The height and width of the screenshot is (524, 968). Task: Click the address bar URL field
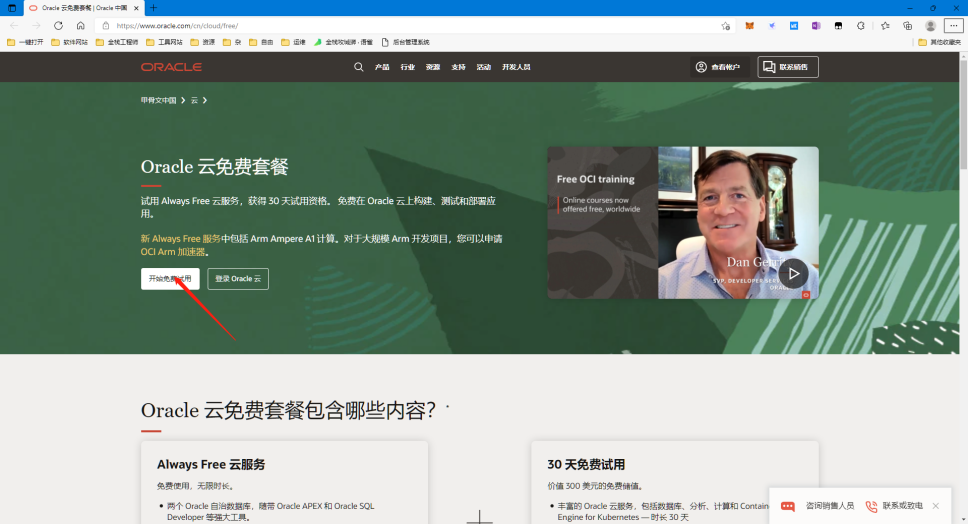pos(414,26)
